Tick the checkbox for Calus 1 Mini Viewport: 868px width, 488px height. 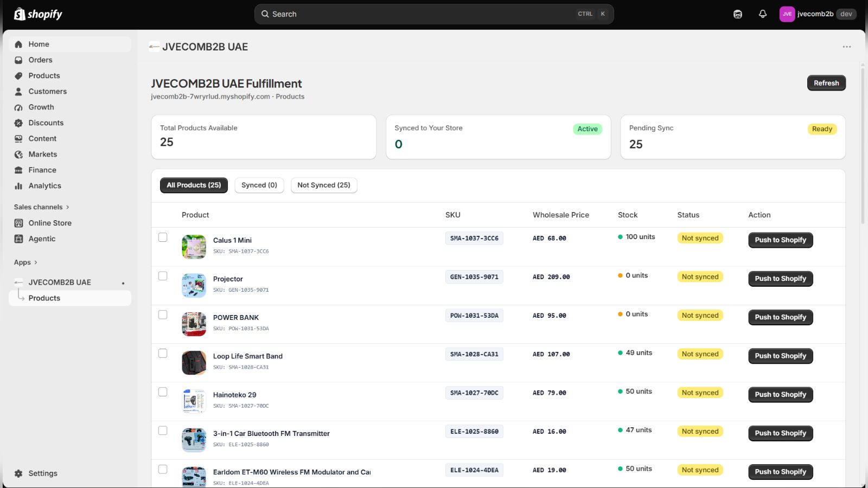click(163, 237)
